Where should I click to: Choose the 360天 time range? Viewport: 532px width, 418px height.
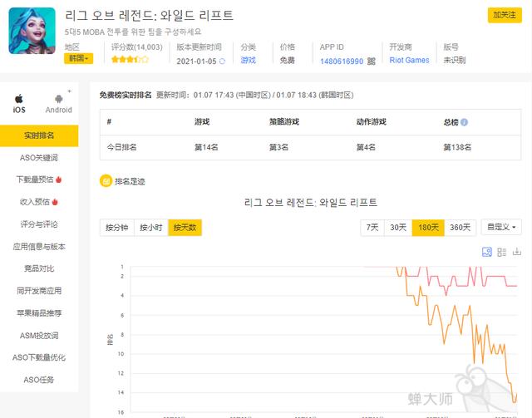[x=460, y=228]
